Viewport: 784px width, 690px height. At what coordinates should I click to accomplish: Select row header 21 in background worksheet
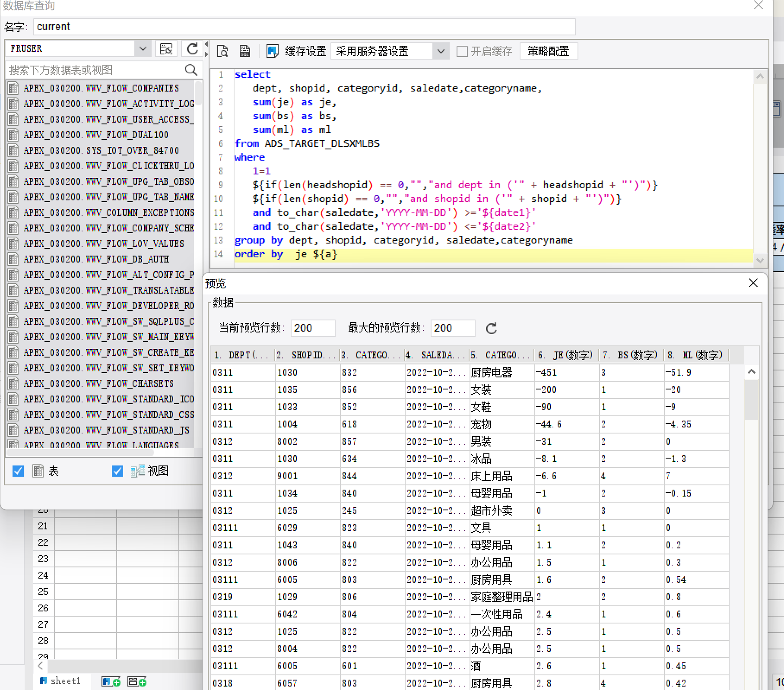coord(43,526)
